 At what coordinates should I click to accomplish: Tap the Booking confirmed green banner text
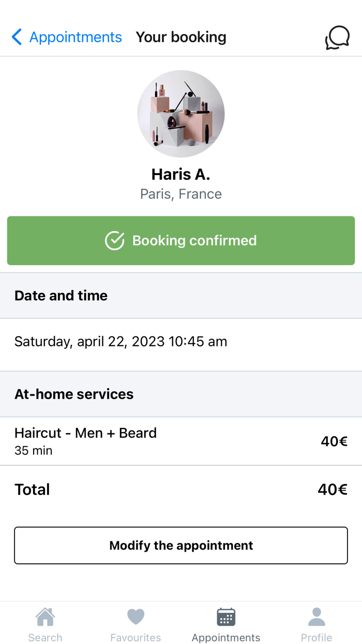(x=194, y=241)
